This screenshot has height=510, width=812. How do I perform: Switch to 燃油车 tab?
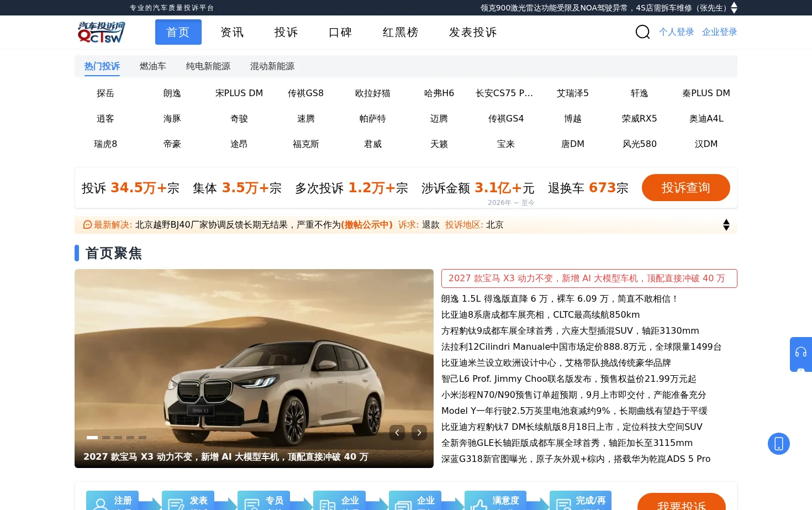coord(153,66)
